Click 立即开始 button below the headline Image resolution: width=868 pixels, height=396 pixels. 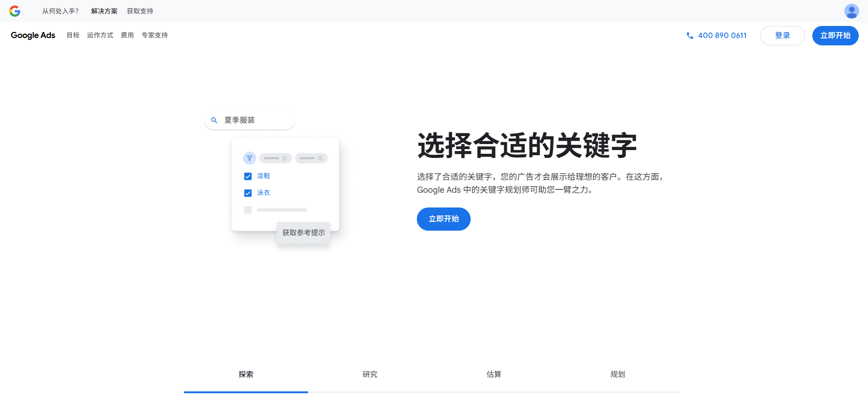point(444,219)
